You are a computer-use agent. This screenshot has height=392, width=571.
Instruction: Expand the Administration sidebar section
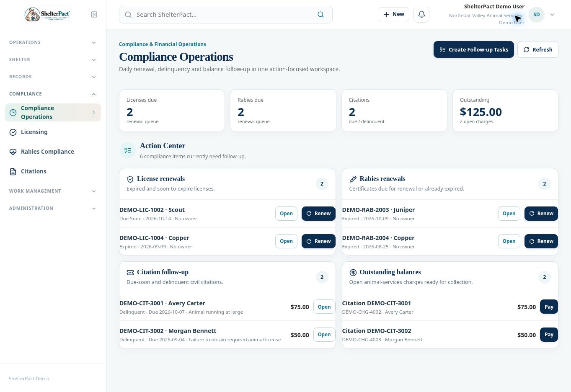pos(53,208)
